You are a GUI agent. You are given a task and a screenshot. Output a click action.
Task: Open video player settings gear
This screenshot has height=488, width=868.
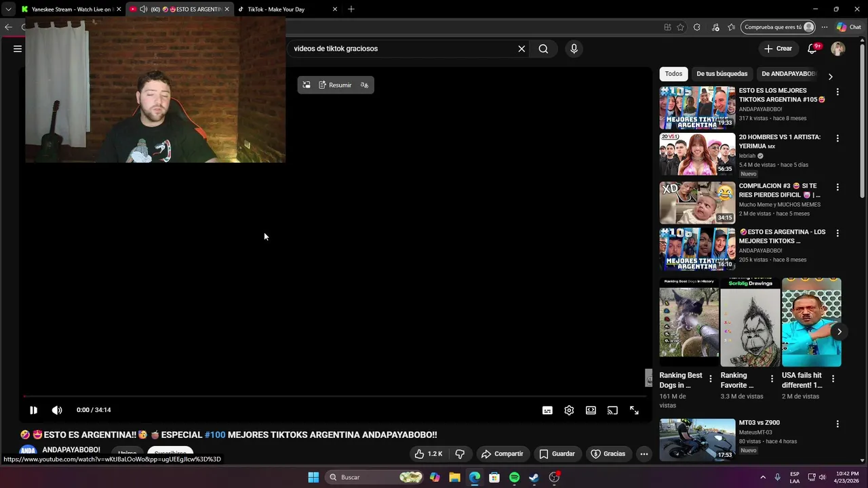[x=569, y=410]
